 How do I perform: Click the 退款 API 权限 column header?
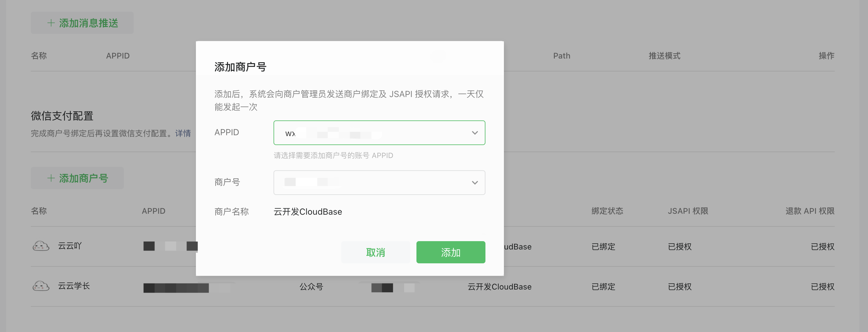(810, 211)
